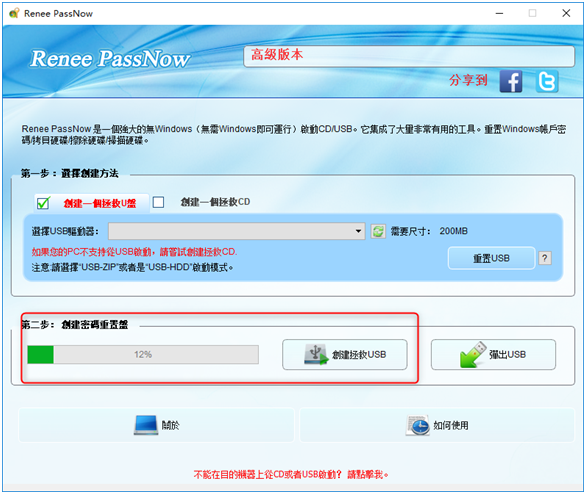This screenshot has width=586, height=494.
Task: Refresh USB drive list with green icon
Action: point(378,231)
